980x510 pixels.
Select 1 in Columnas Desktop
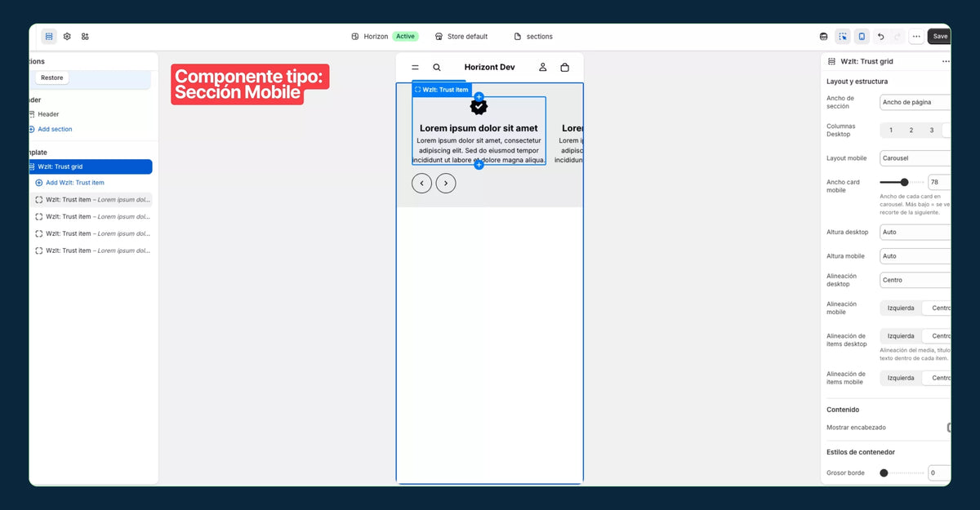[x=891, y=131]
